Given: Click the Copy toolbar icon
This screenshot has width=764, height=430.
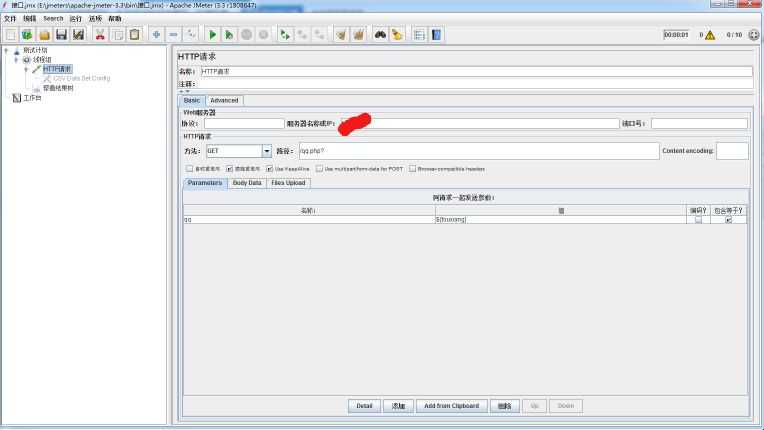Looking at the screenshot, I should pos(117,35).
